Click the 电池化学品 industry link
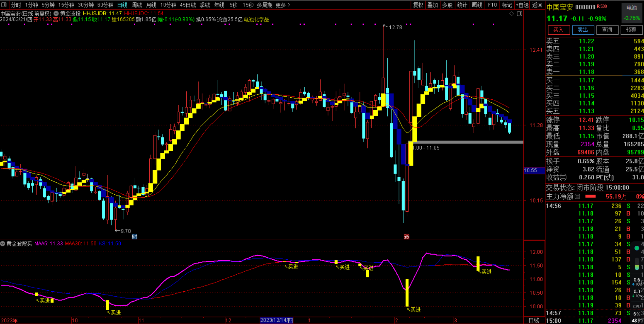The width and height of the screenshot is (644, 324). pos(256,19)
